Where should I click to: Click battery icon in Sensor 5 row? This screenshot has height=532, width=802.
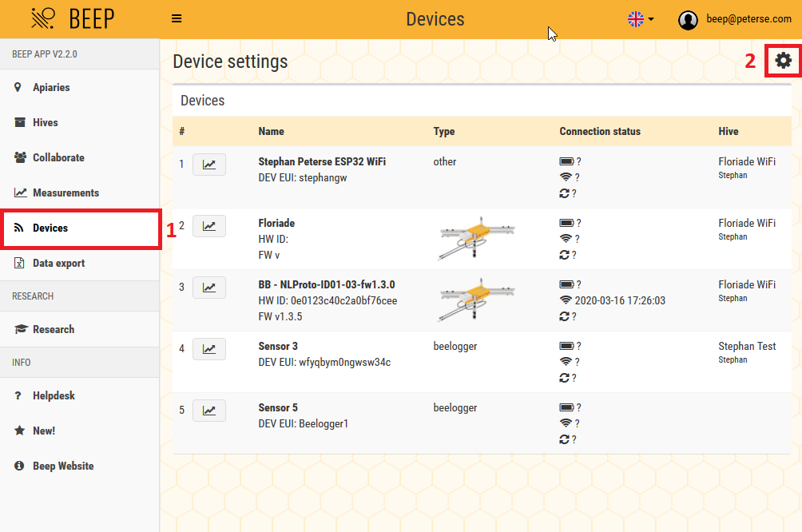(x=566, y=407)
